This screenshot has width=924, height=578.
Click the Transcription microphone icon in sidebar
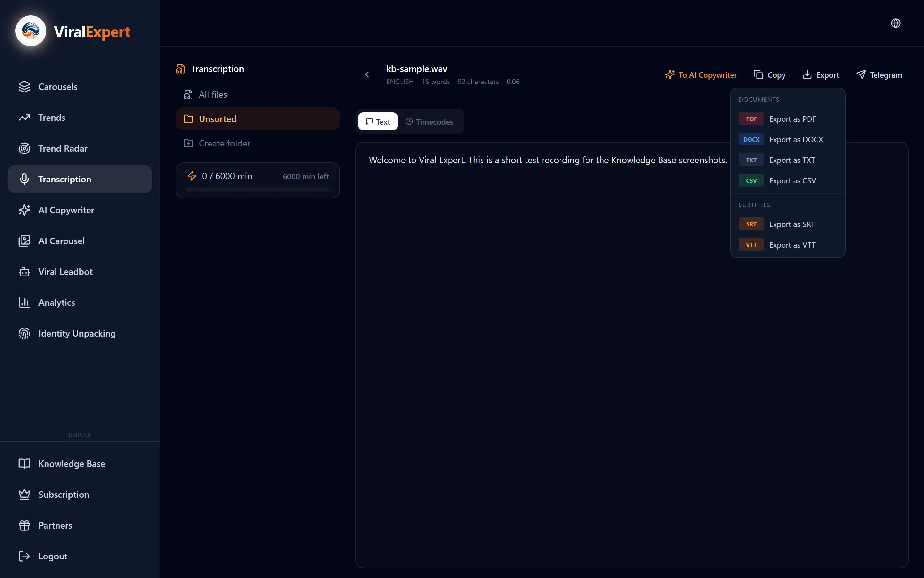pos(24,179)
